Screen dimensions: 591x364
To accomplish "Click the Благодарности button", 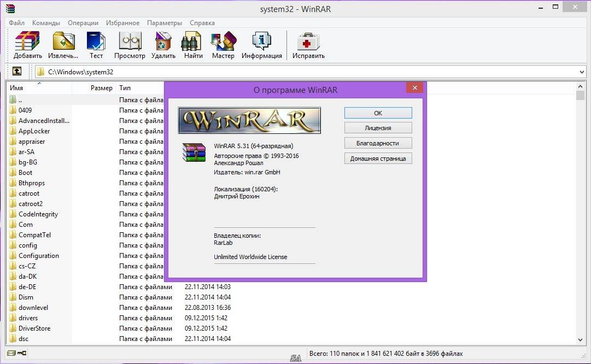I will (x=378, y=143).
